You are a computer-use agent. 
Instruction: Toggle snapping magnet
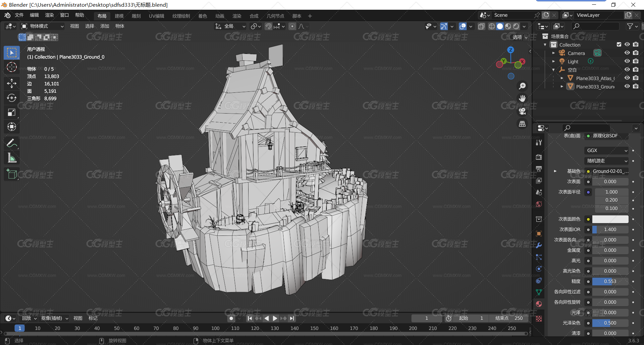(x=268, y=26)
